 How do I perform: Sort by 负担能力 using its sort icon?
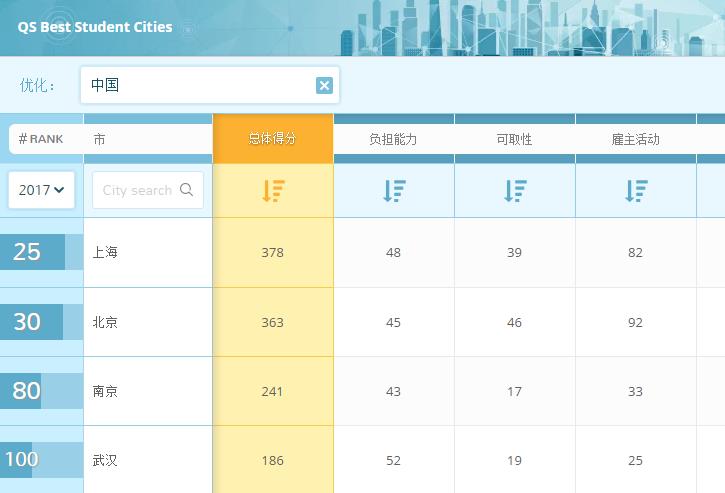pos(394,191)
